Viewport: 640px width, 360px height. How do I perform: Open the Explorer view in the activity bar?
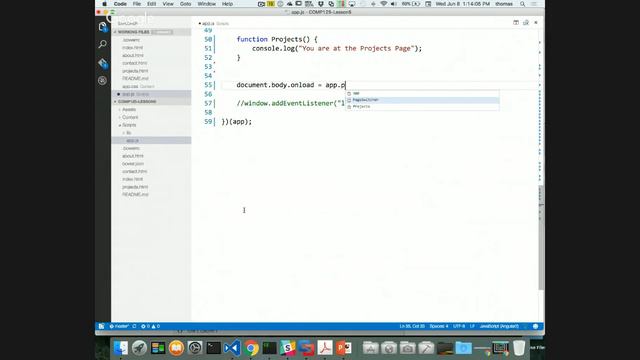(102, 27)
